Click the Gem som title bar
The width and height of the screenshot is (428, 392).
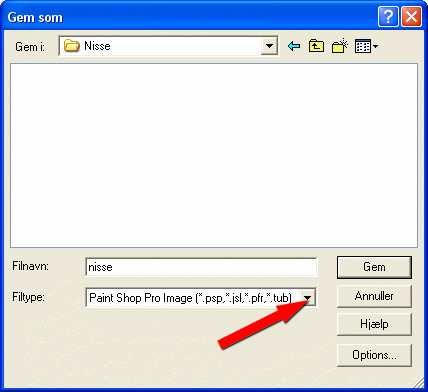coord(190,17)
